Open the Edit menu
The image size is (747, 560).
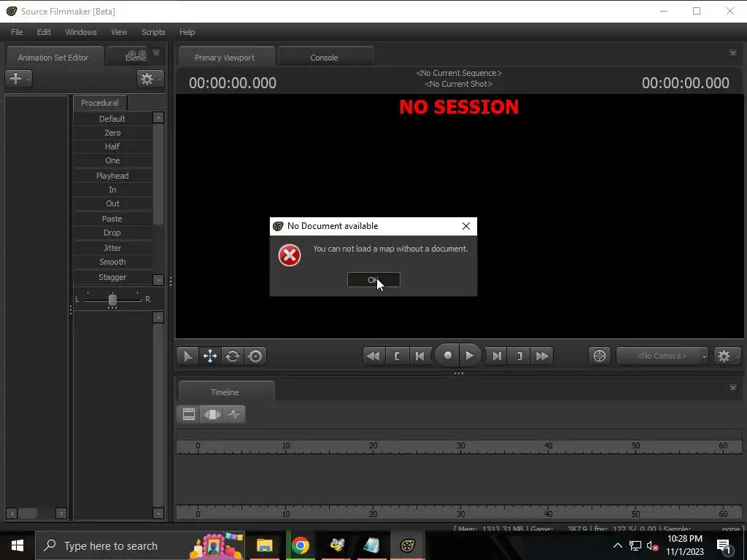tap(44, 32)
